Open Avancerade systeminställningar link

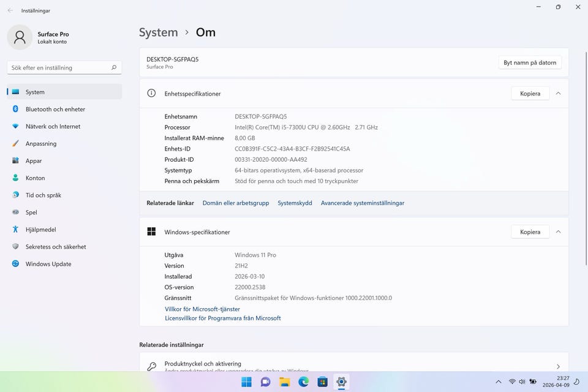362,203
